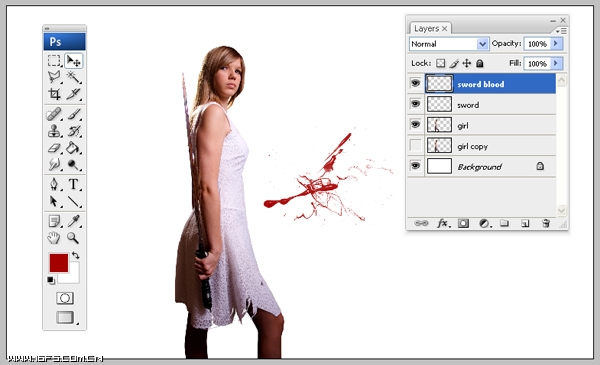Image resolution: width=600 pixels, height=365 pixels.
Task: Click the girl layer thumbnail
Action: click(x=439, y=125)
